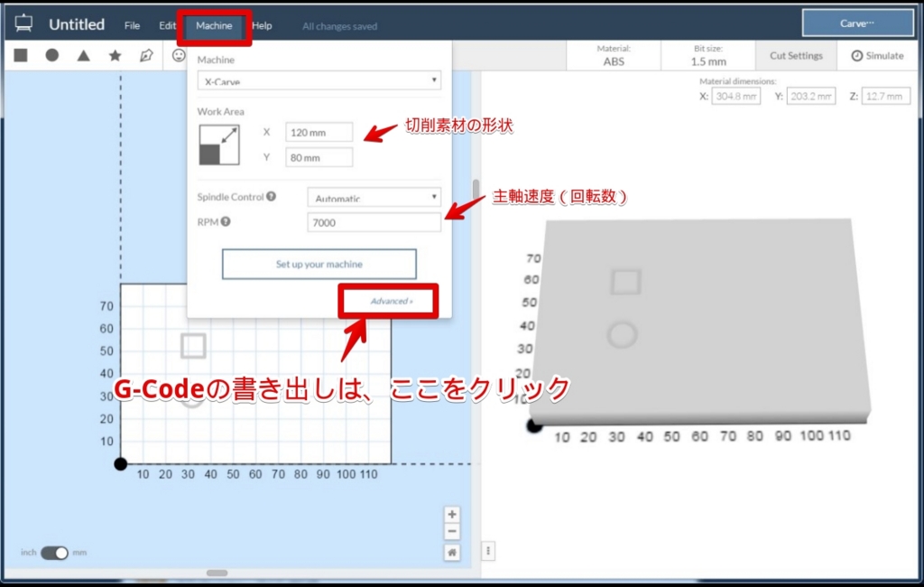Image resolution: width=924 pixels, height=587 pixels.
Task: Click the Work Area Y field
Action: (319, 157)
